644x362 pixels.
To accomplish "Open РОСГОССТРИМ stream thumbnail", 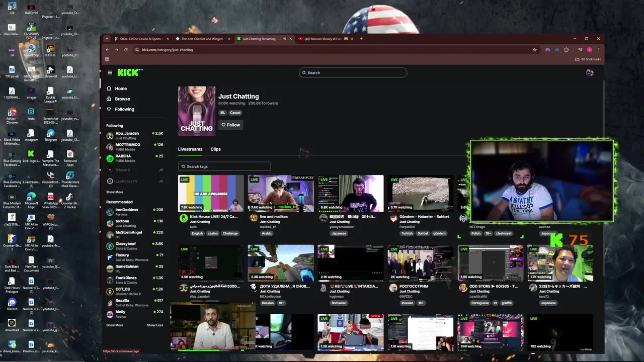I will [421, 263].
